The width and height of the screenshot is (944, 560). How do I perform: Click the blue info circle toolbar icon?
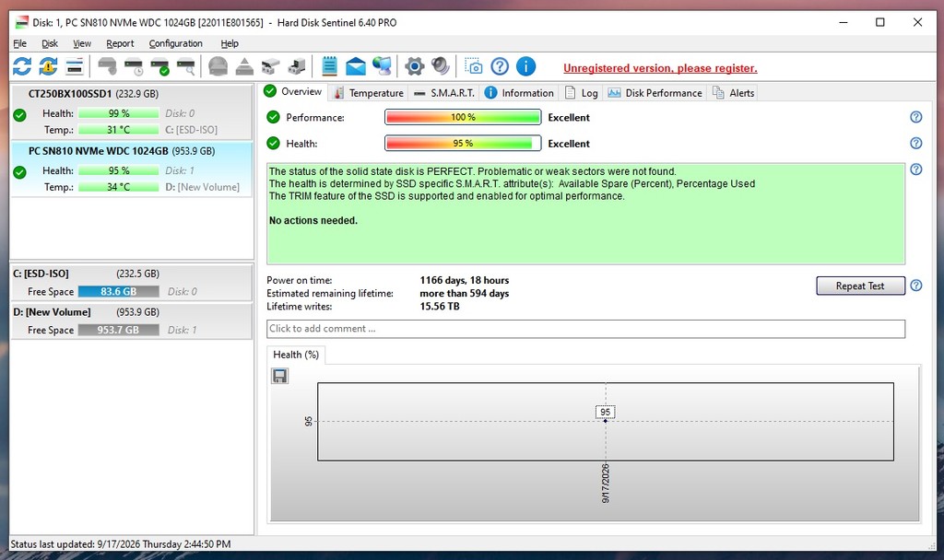point(525,66)
